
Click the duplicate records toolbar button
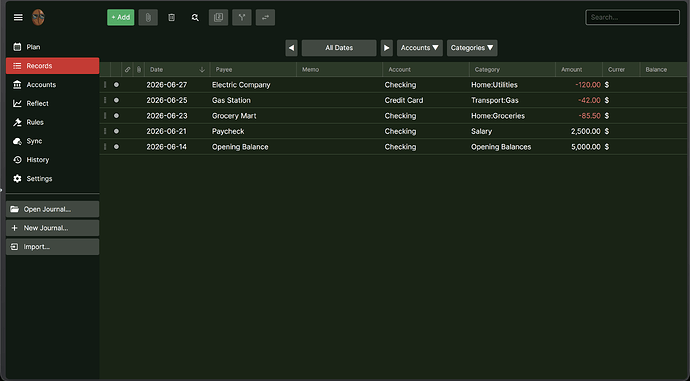pyautogui.click(x=218, y=17)
